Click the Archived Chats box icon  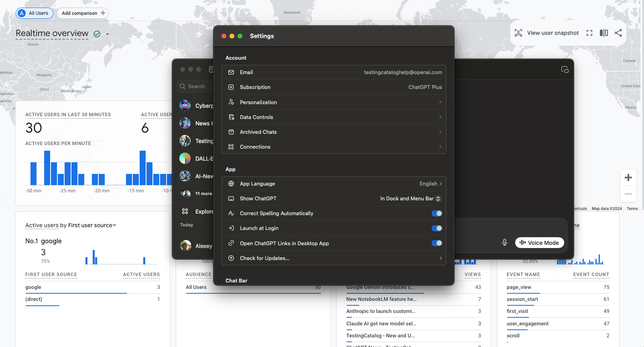[x=231, y=132]
